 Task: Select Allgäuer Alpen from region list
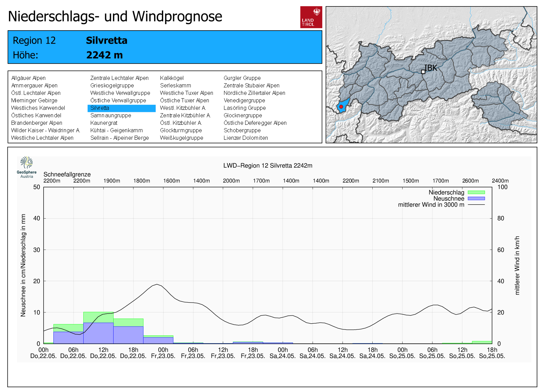28,78
